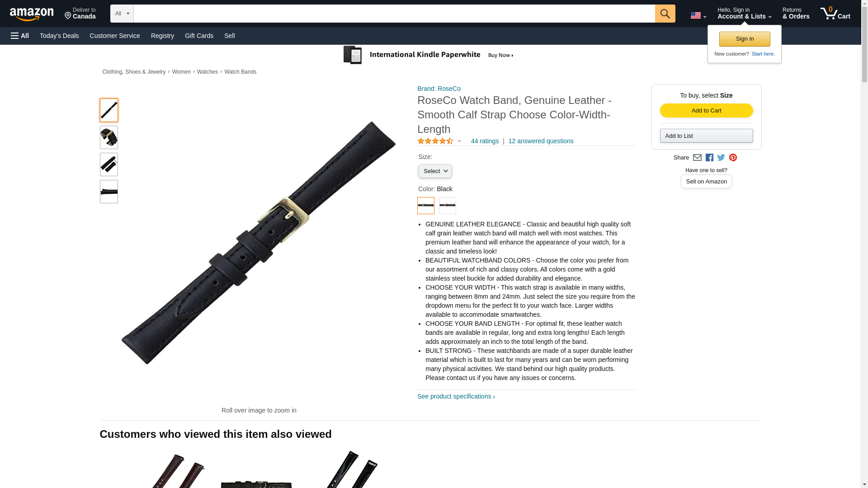Screen dimensions: 868x488
Task: Expand the star rating breakdown arrow
Action: pyautogui.click(x=459, y=141)
